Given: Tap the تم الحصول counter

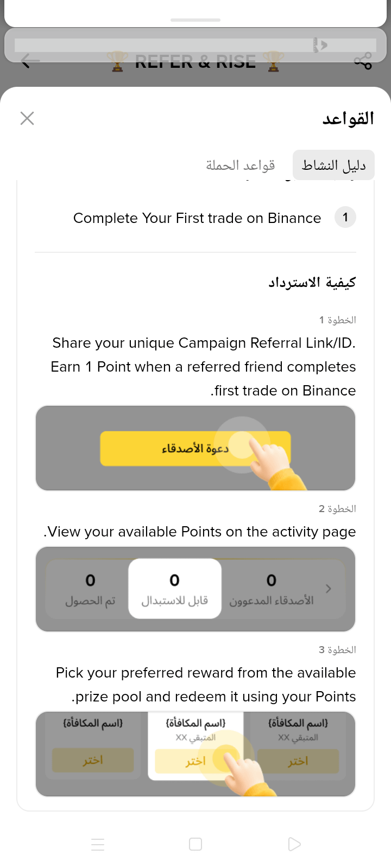Looking at the screenshot, I should (90, 589).
